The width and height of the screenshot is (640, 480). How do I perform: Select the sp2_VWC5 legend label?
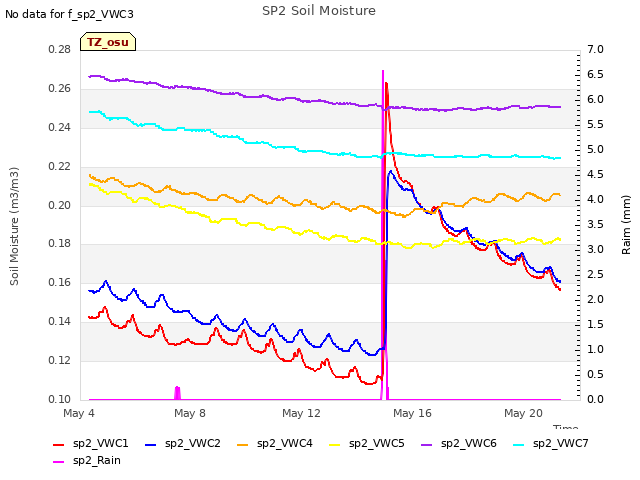click(376, 444)
